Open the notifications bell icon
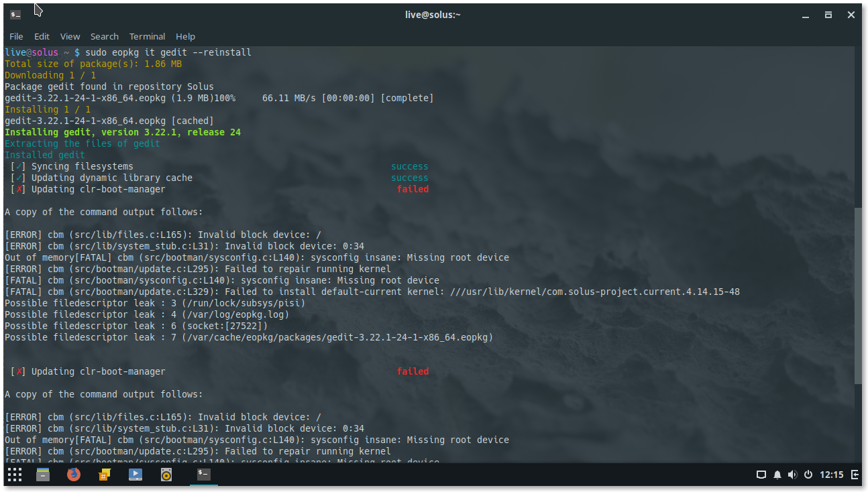 click(x=777, y=475)
